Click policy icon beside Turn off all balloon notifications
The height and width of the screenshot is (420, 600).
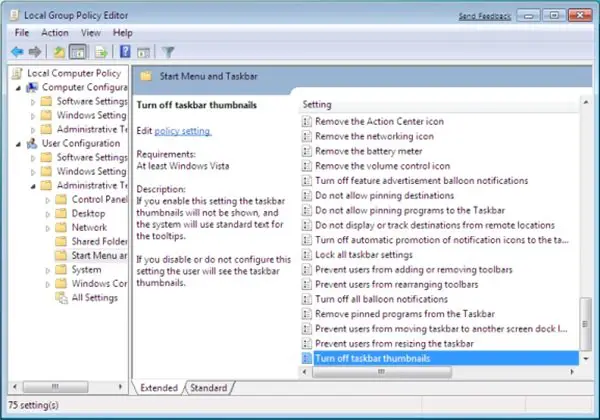[x=307, y=299]
